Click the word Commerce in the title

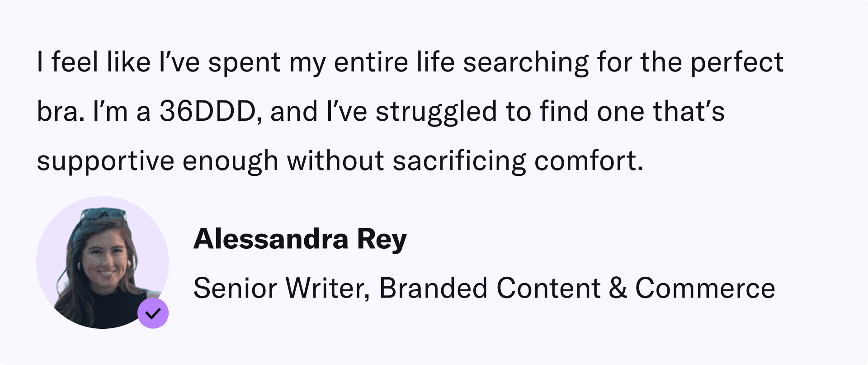click(705, 288)
